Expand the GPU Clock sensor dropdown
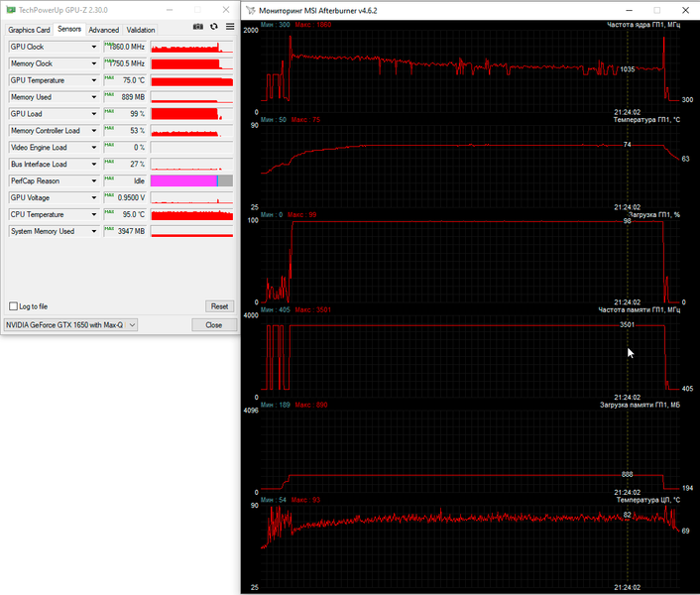Viewport: 700px width, 595px height. (94, 47)
